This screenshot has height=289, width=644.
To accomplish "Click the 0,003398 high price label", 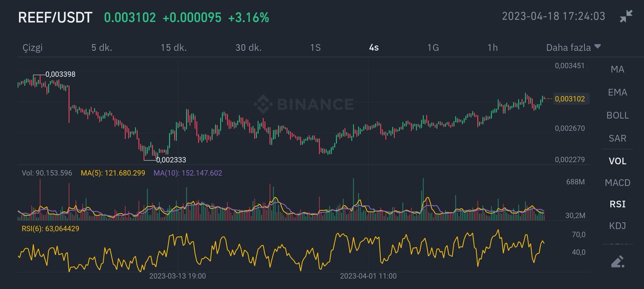I will (x=60, y=74).
